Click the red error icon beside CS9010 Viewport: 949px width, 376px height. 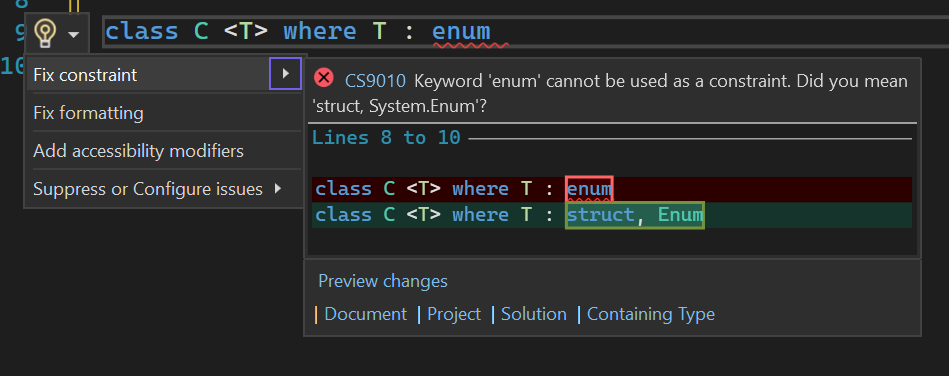[324, 78]
